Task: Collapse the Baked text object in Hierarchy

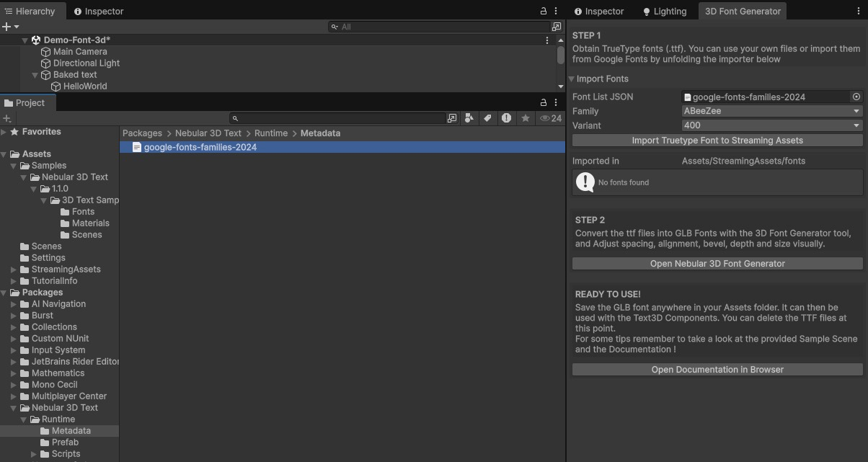Action: click(x=35, y=75)
